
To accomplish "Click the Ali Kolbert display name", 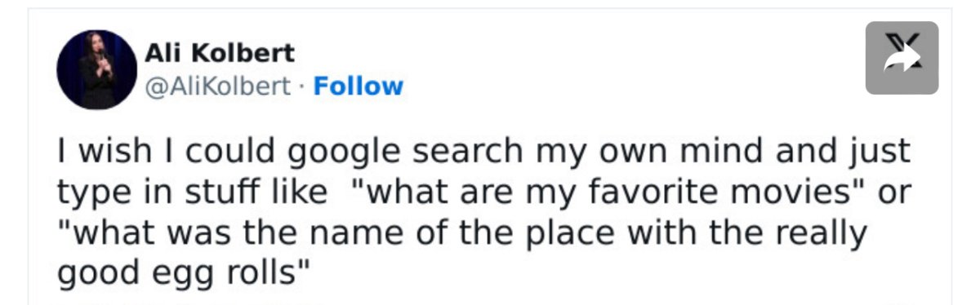I will click(x=220, y=54).
